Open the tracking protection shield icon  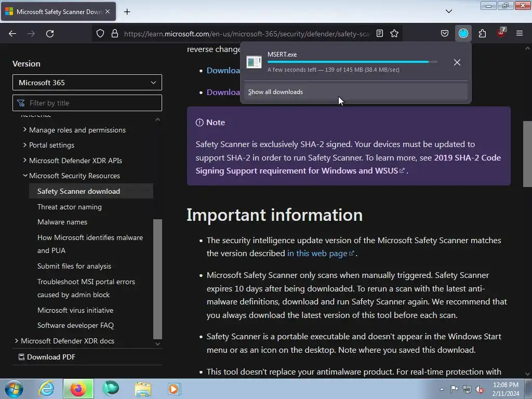[x=100, y=34]
